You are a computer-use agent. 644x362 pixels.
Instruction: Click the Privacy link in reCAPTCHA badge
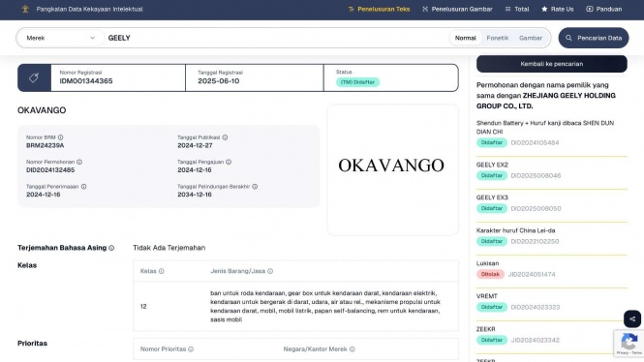[623, 353]
